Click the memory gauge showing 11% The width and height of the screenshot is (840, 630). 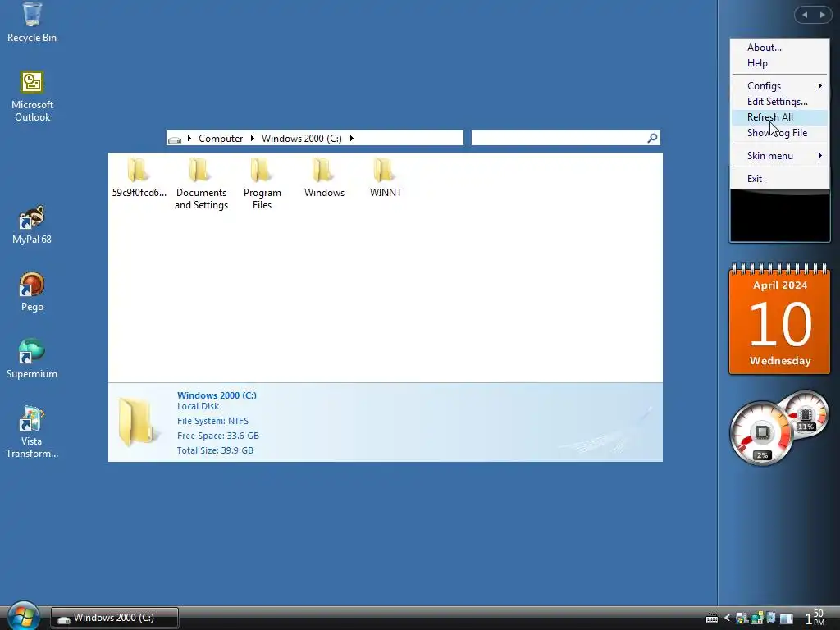point(808,413)
